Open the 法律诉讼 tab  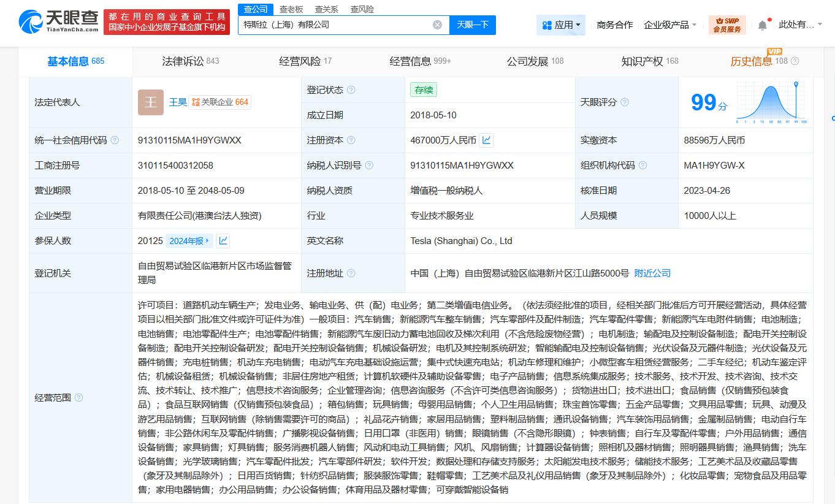(183, 61)
